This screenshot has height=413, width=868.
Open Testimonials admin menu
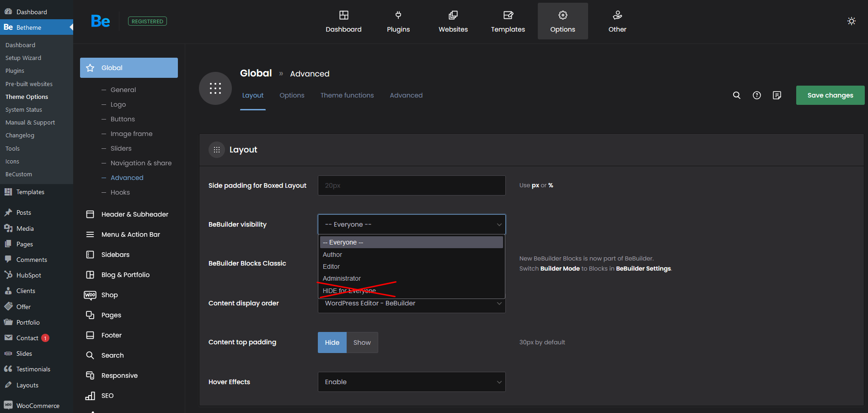pyautogui.click(x=37, y=369)
